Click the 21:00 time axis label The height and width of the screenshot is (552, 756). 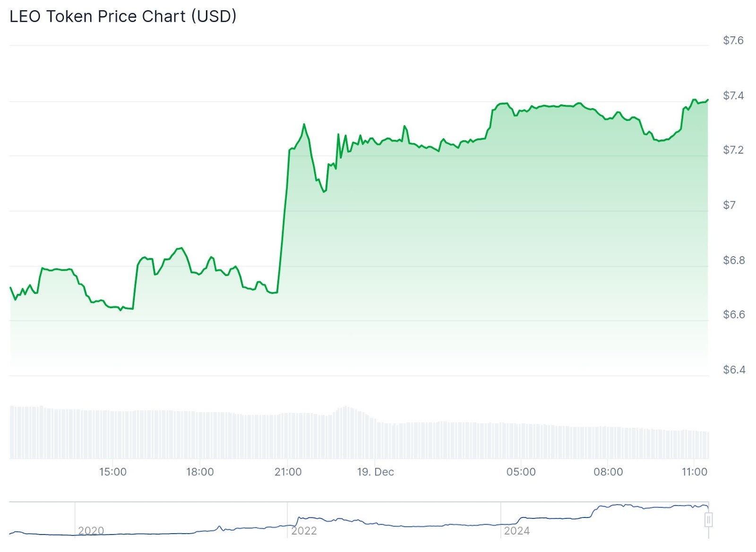click(288, 472)
